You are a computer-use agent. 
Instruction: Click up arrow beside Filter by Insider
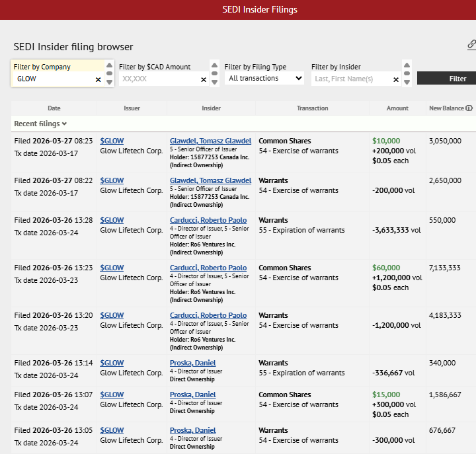[407, 65]
